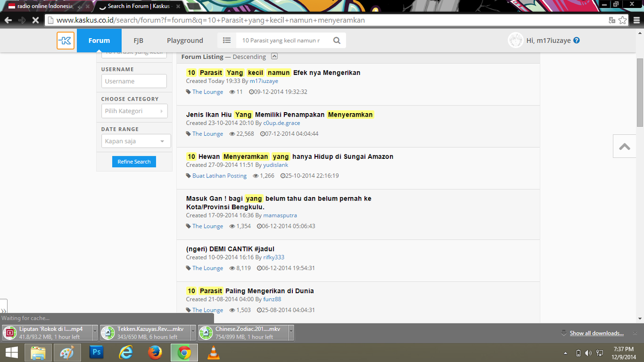This screenshot has width=644, height=362.
Task: Open thread 10 Hewan Menyeramkan yang hanya Hidup di Sungai Amazon
Action: pyautogui.click(x=290, y=156)
